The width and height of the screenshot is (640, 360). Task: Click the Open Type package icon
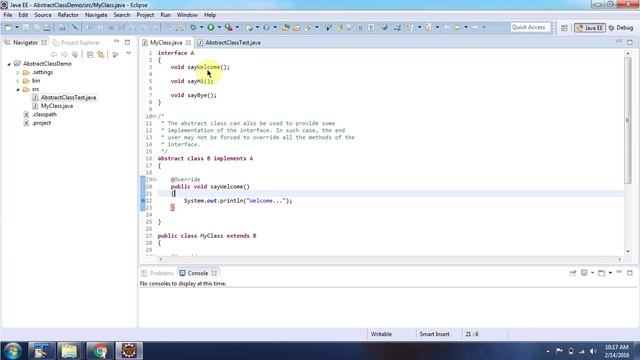tap(286, 27)
